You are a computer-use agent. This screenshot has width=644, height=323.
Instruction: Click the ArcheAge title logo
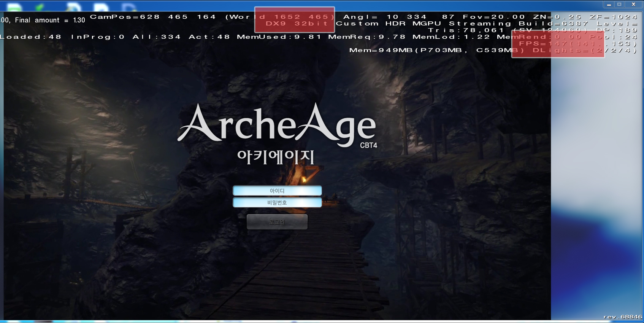tap(276, 124)
